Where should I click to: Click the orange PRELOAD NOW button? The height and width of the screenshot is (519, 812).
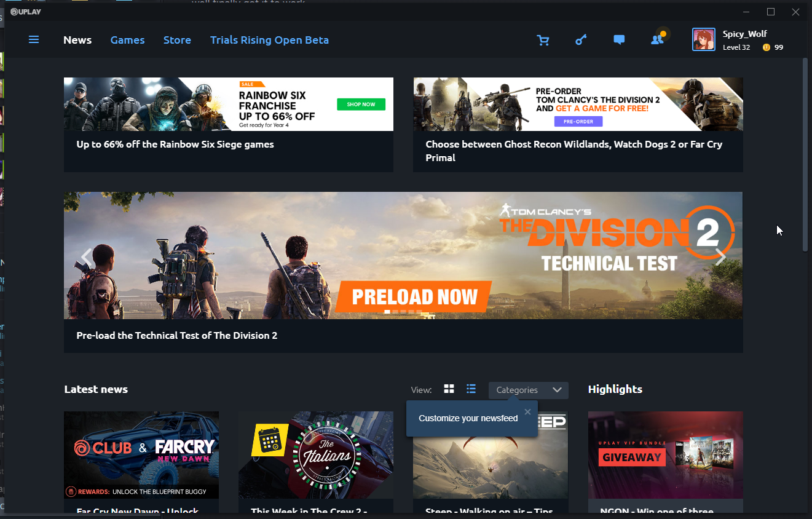[414, 297]
